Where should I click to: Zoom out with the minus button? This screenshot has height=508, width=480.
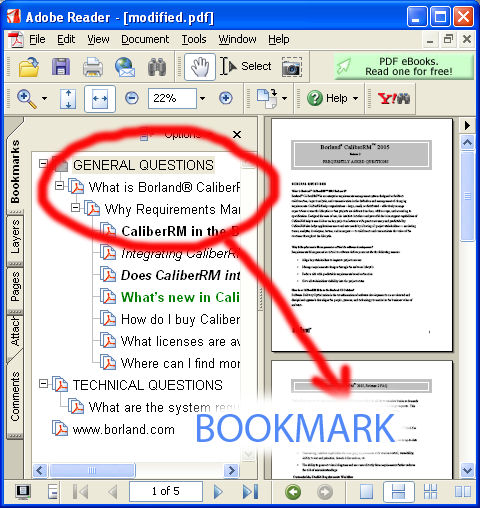point(132,98)
